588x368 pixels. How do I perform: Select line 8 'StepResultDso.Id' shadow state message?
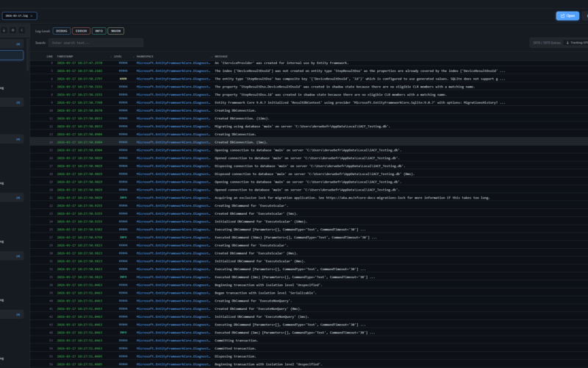(x=330, y=95)
